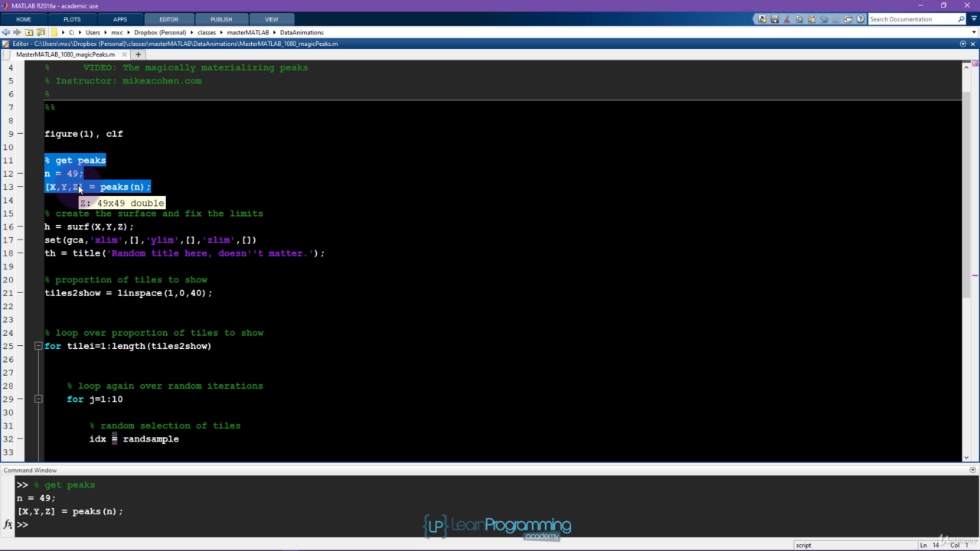
Task: Click comment '% random selection of tiles'
Action: tap(165, 425)
